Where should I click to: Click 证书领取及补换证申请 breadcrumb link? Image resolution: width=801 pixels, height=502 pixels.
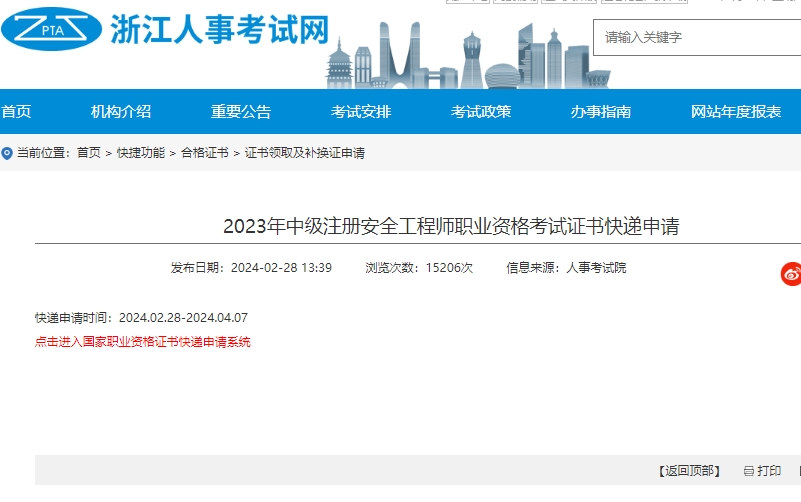coord(305,153)
